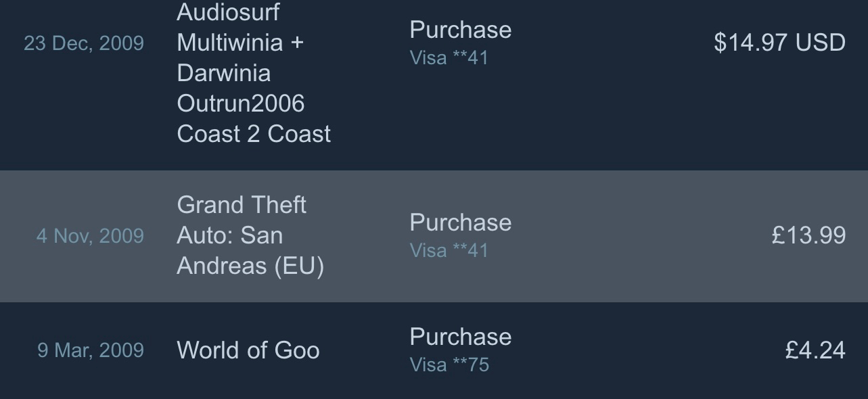Image resolution: width=868 pixels, height=399 pixels.
Task: Open the World of Goo transaction
Action: pyautogui.click(x=248, y=350)
